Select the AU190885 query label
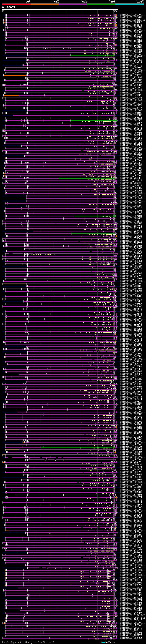The width and height of the screenshot is (146, 644). pos(8,8)
